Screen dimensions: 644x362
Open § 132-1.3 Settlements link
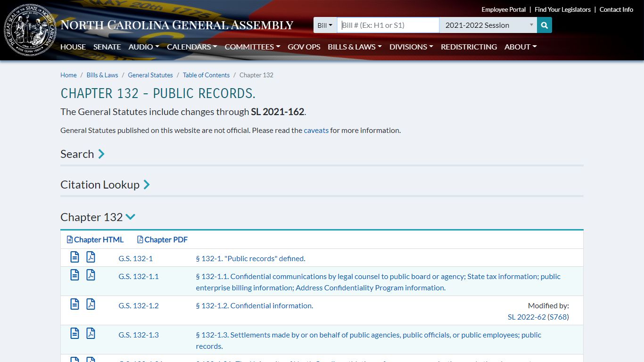(x=369, y=340)
